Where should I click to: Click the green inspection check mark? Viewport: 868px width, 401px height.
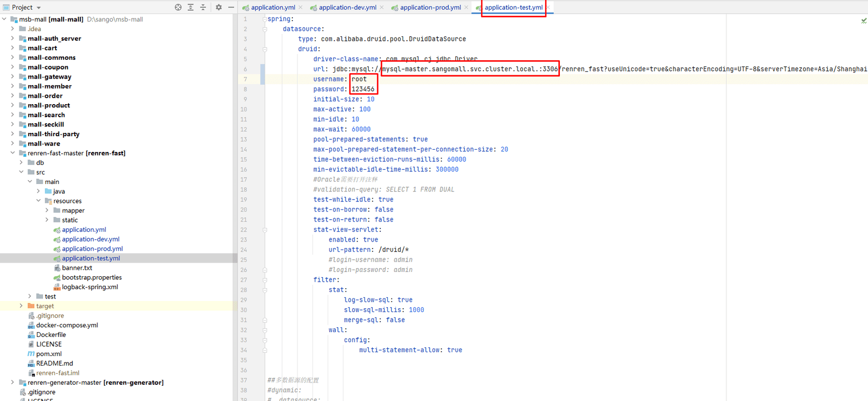pyautogui.click(x=864, y=21)
